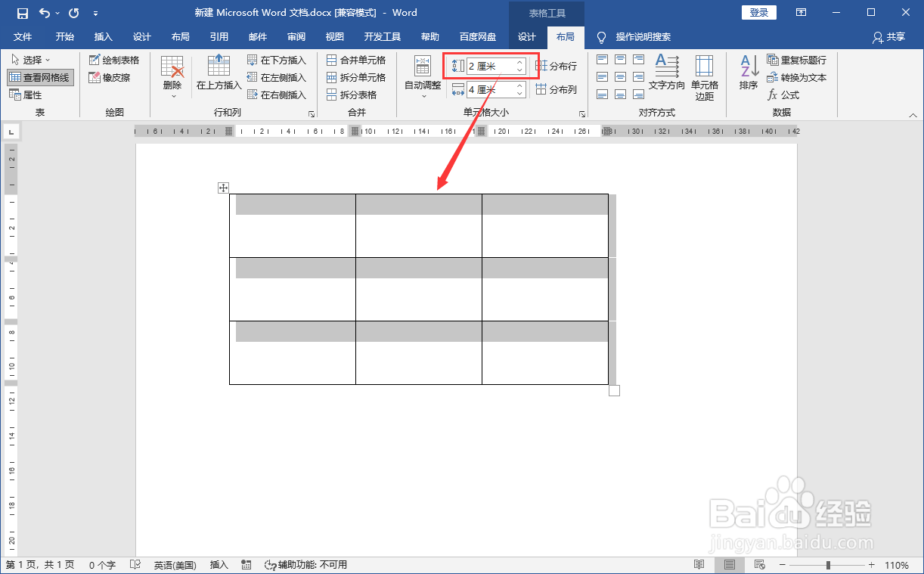This screenshot has height=574, width=924.
Task: Click the table move handle
Action: click(223, 188)
